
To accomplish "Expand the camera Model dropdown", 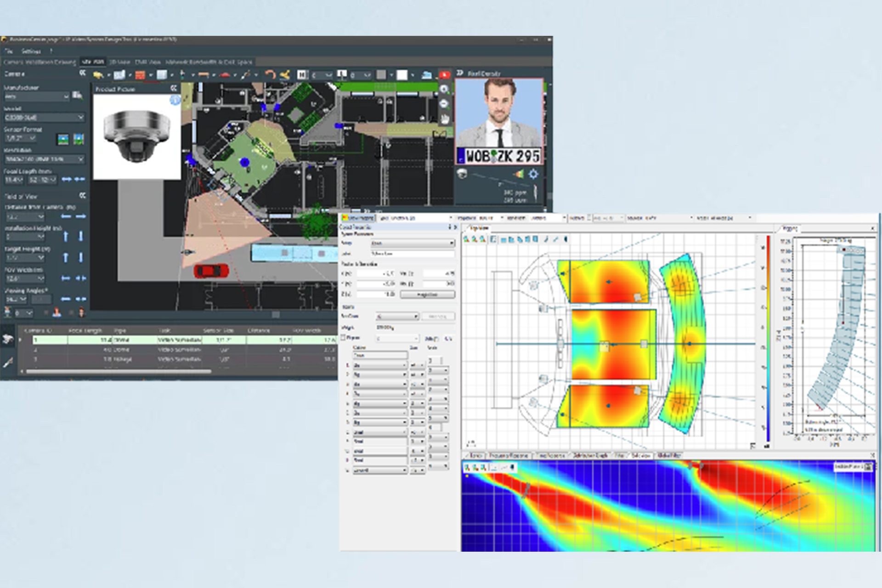I will click(x=80, y=118).
